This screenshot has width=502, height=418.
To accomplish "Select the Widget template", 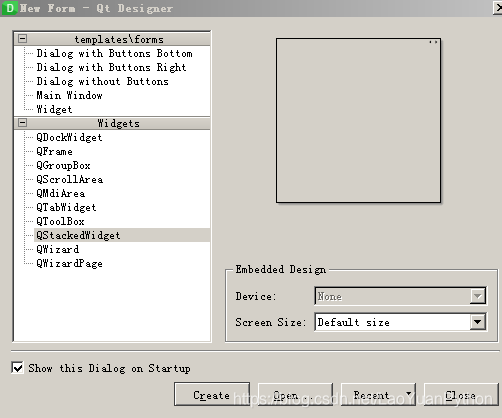I will coord(54,109).
